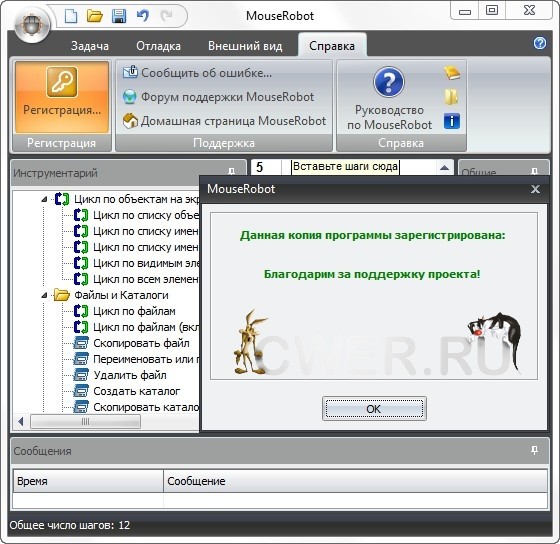Screen dimensions: 560x544
Task: Select Скопировать катало... item
Action: (146, 407)
